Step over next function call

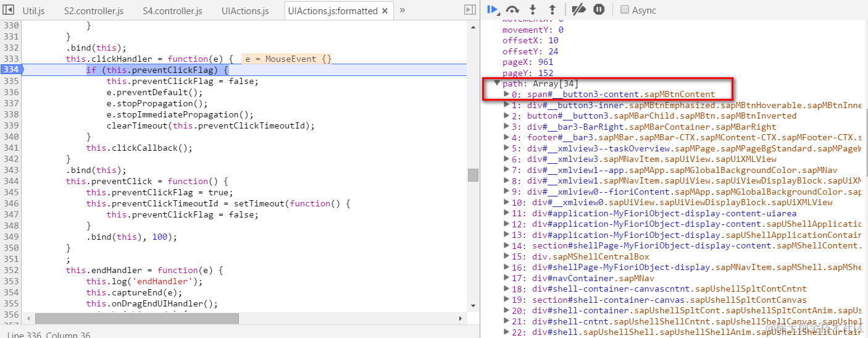[x=512, y=10]
